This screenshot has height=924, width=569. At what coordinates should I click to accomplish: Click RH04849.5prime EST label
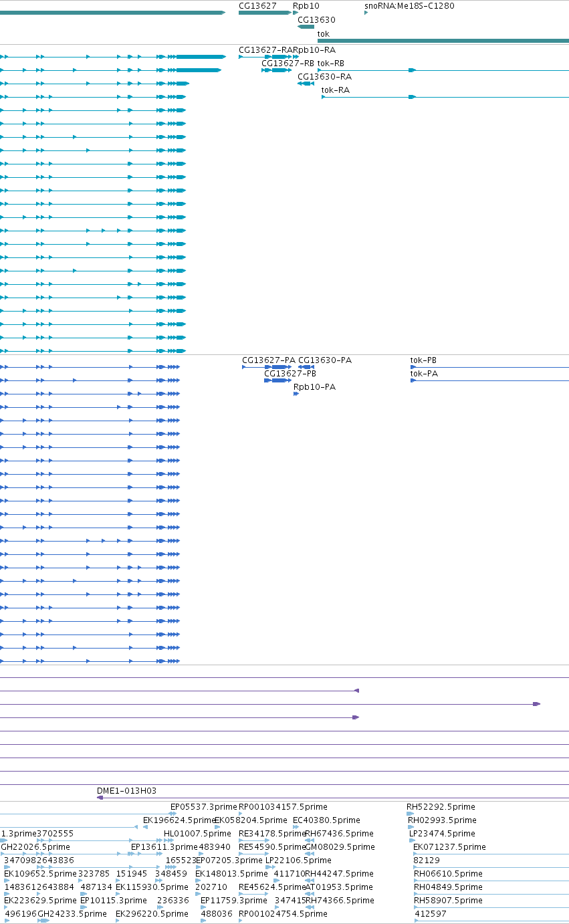point(448,887)
